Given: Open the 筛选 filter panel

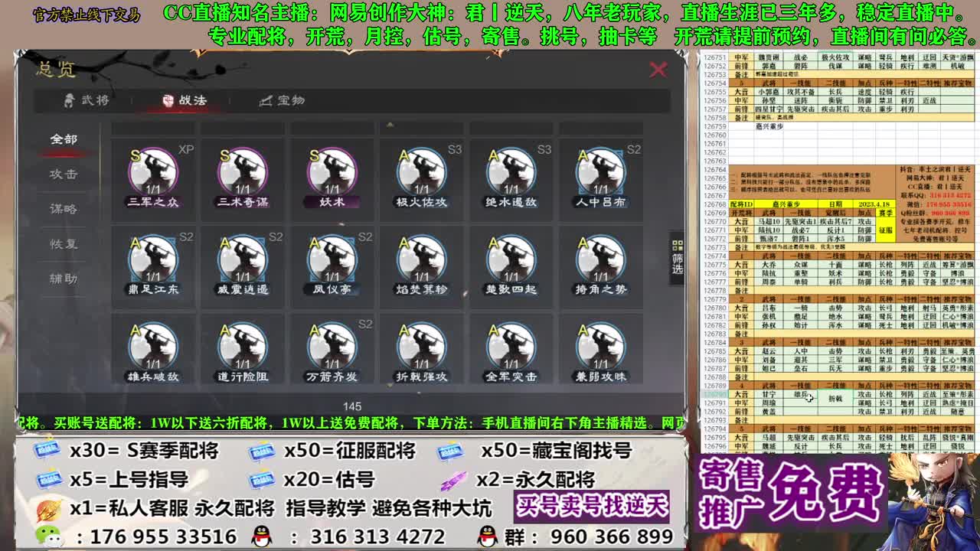Looking at the screenshot, I should coord(677,258).
